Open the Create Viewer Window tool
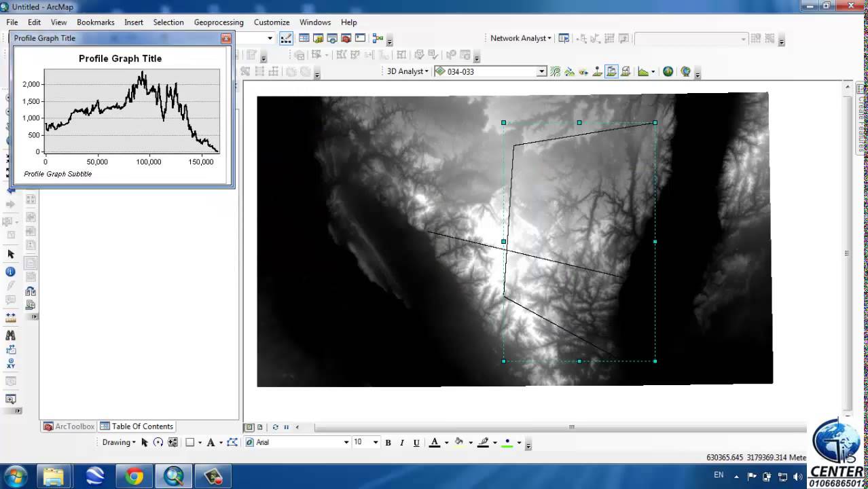Viewport: 868px width, 489px height. point(10,399)
